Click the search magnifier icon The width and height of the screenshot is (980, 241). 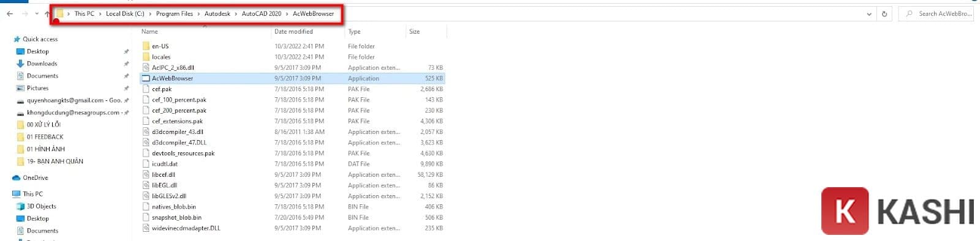[x=909, y=13]
